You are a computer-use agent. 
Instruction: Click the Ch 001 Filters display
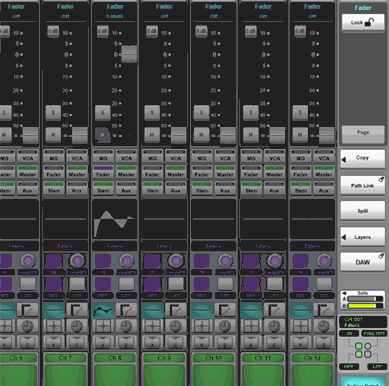tap(363, 322)
